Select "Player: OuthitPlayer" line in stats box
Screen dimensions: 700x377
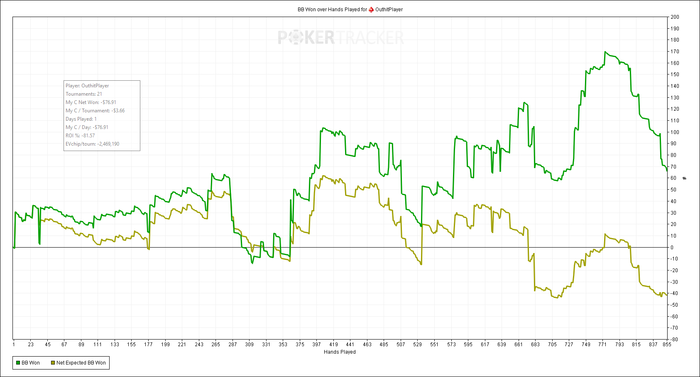(88, 86)
